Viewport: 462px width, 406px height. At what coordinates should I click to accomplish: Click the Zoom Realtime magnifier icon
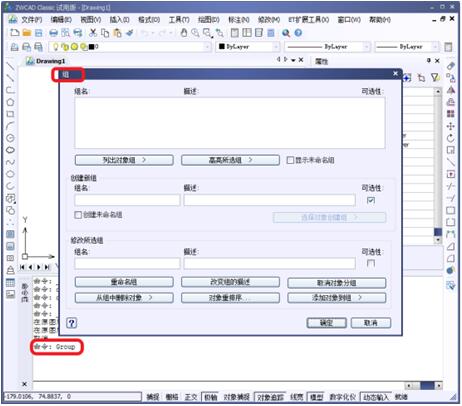(x=195, y=33)
